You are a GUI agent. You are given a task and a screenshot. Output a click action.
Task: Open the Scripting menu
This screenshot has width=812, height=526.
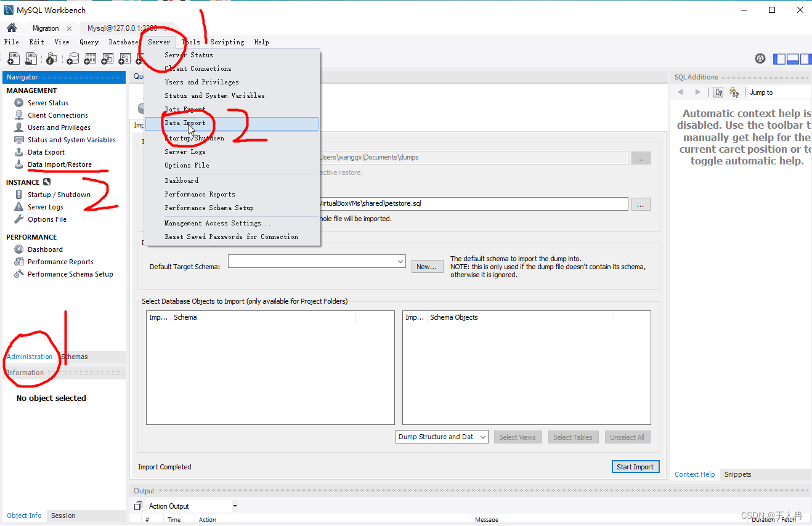(x=227, y=42)
